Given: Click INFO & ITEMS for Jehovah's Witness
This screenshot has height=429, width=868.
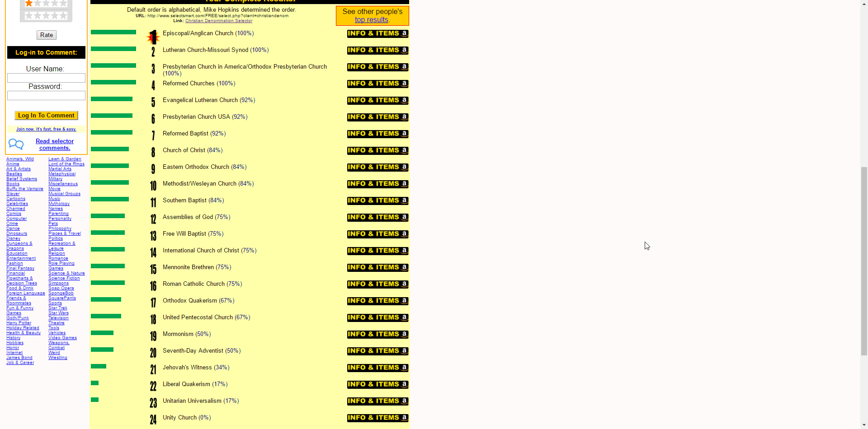Looking at the screenshot, I should [377, 368].
